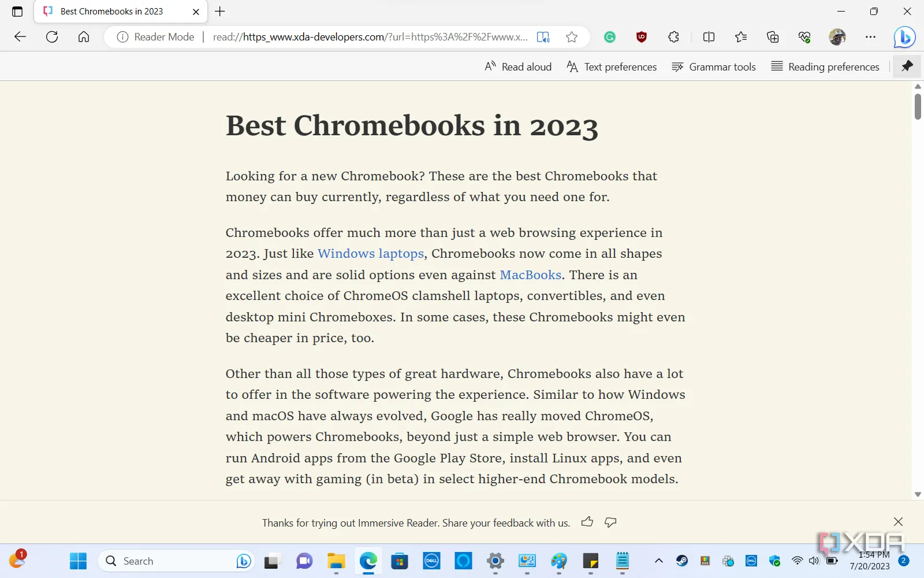Select the Best Chromebooks in 2023 tab
This screenshot has width=924, height=578.
point(112,12)
